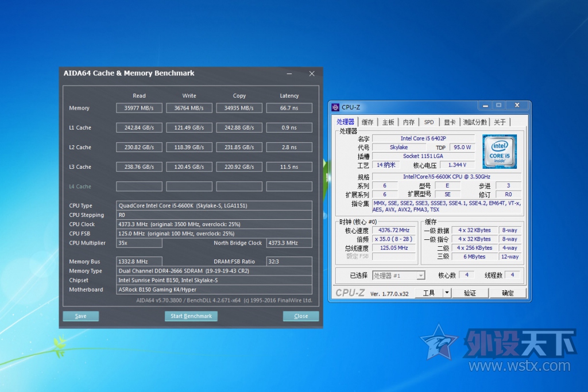Minimize the AIDA64 benchmark window

[x=289, y=73]
